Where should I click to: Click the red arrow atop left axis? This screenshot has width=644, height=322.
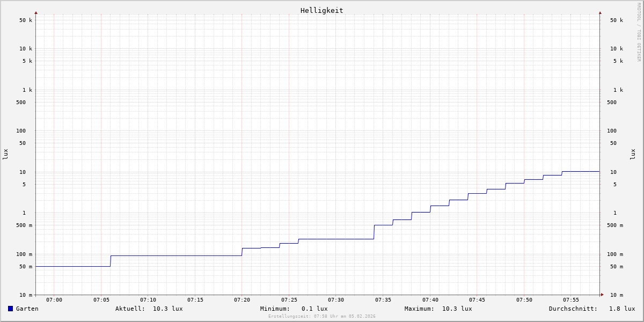pyautogui.click(x=36, y=12)
